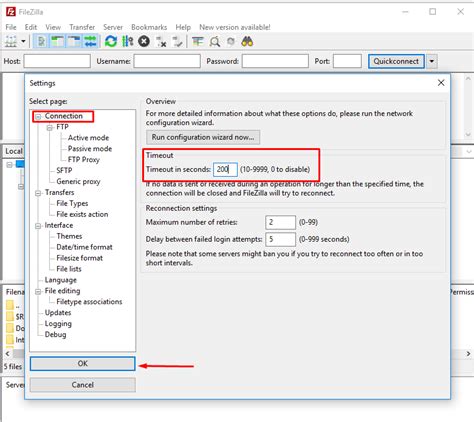This screenshot has height=422, width=474.
Task: Open the File menu
Action: 11,27
